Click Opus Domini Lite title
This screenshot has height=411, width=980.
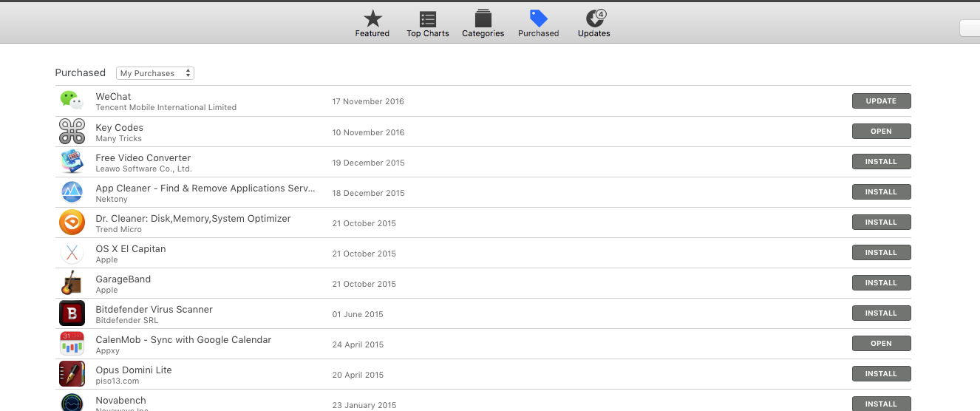point(134,370)
